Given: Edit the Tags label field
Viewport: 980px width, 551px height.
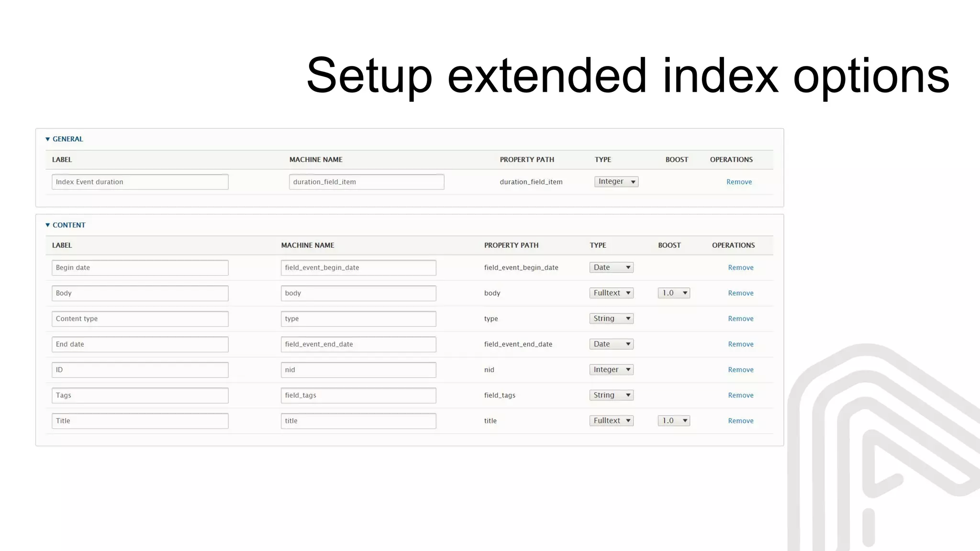Looking at the screenshot, I should pyautogui.click(x=140, y=396).
